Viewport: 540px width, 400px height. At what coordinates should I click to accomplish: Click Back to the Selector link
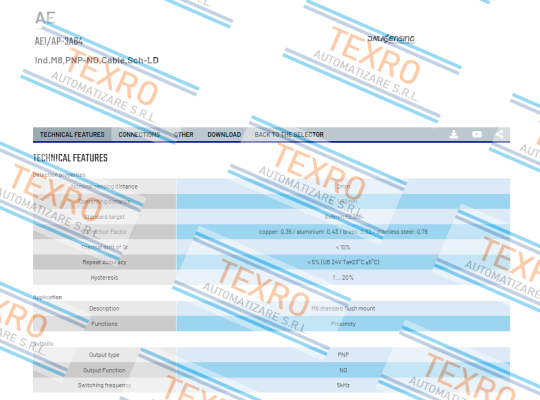[x=289, y=134]
